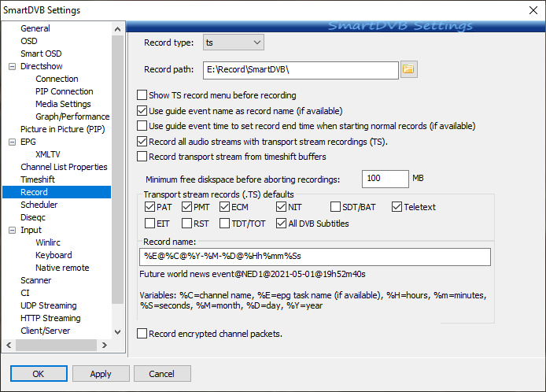This screenshot has width=546, height=392.
Task: Open Graph/Performance settings
Action: click(x=72, y=116)
